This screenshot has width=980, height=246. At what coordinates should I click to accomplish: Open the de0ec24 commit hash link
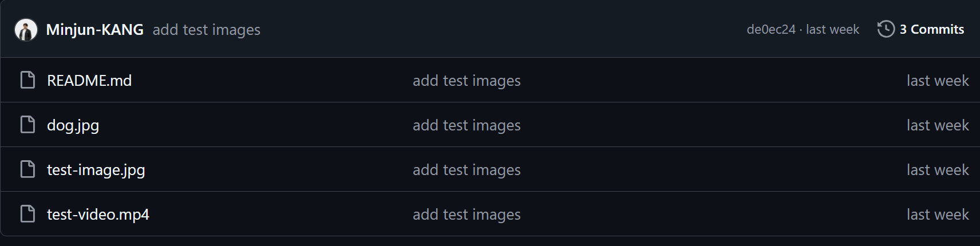tap(770, 29)
